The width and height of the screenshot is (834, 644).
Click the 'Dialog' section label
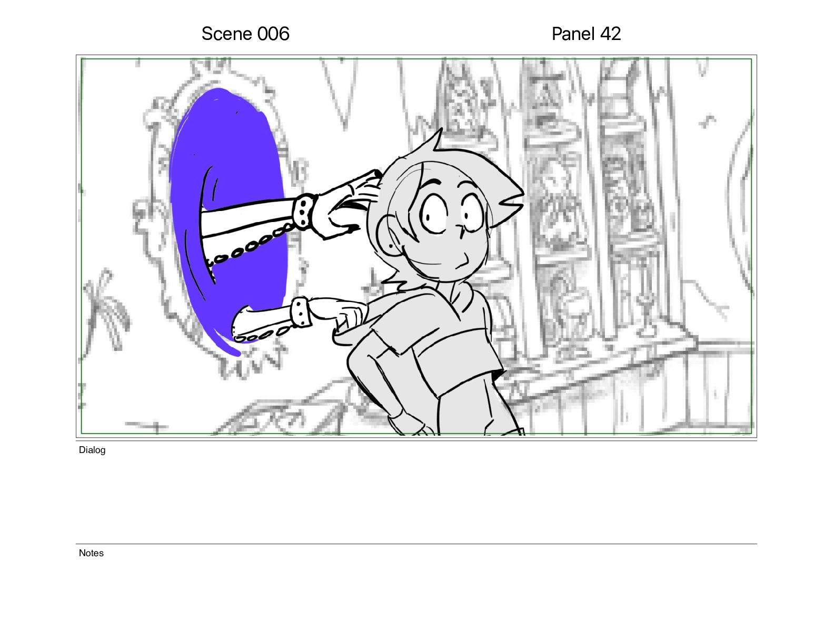[x=92, y=450]
